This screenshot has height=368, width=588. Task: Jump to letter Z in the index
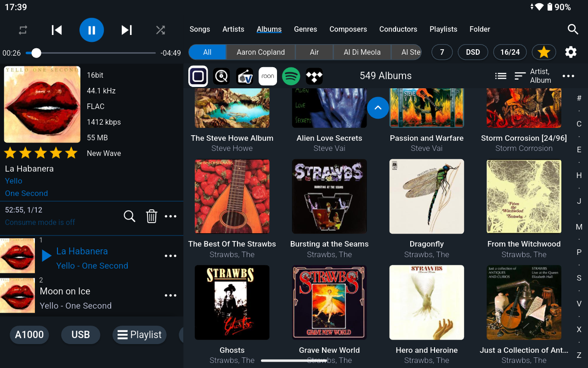pyautogui.click(x=579, y=355)
